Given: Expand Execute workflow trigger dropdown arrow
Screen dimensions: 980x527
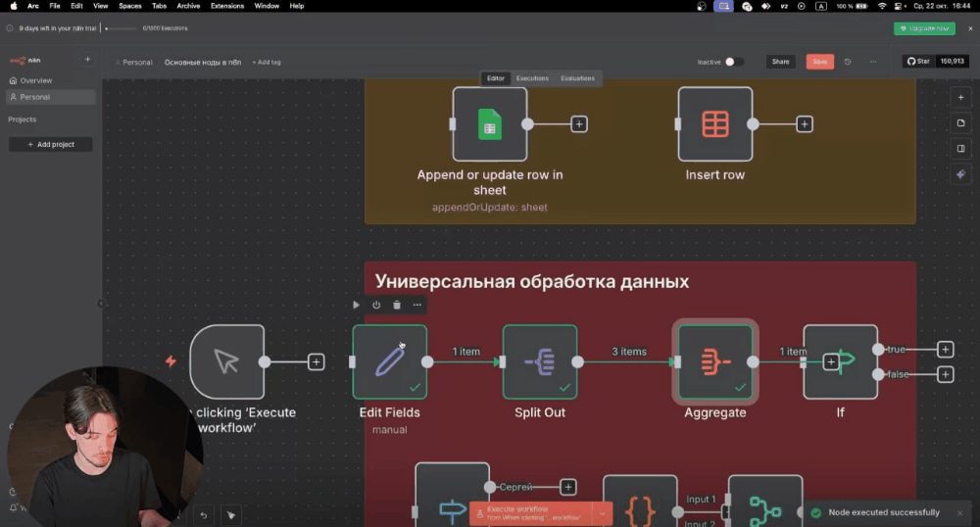Looking at the screenshot, I should tap(603, 514).
